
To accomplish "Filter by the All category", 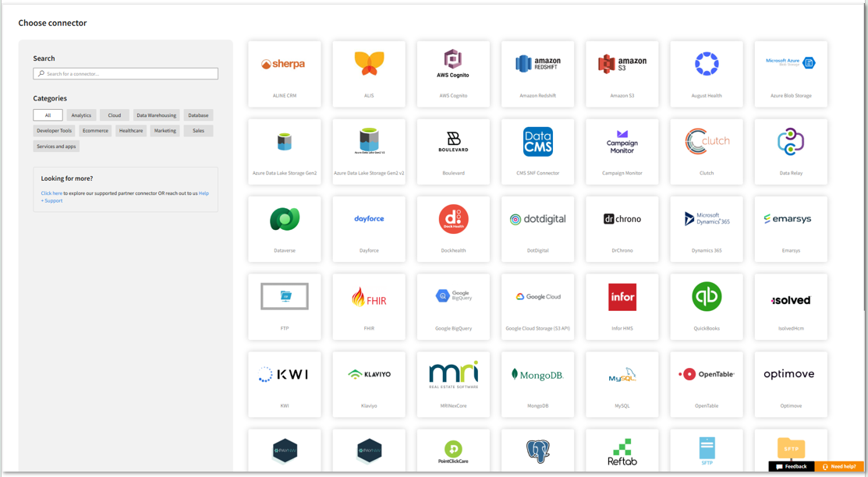I will tap(48, 115).
